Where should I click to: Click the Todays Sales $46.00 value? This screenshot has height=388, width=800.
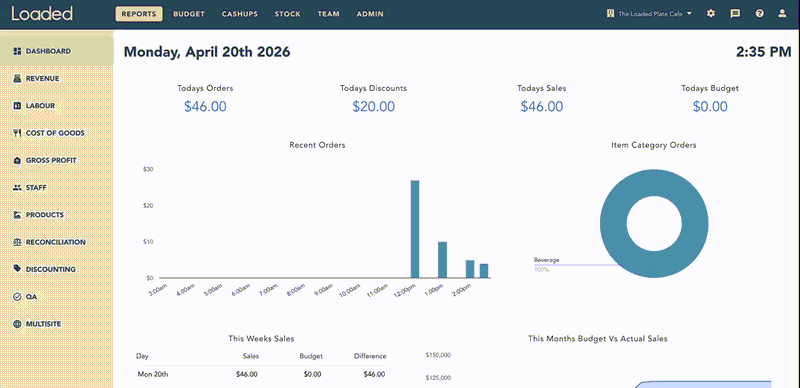click(542, 106)
